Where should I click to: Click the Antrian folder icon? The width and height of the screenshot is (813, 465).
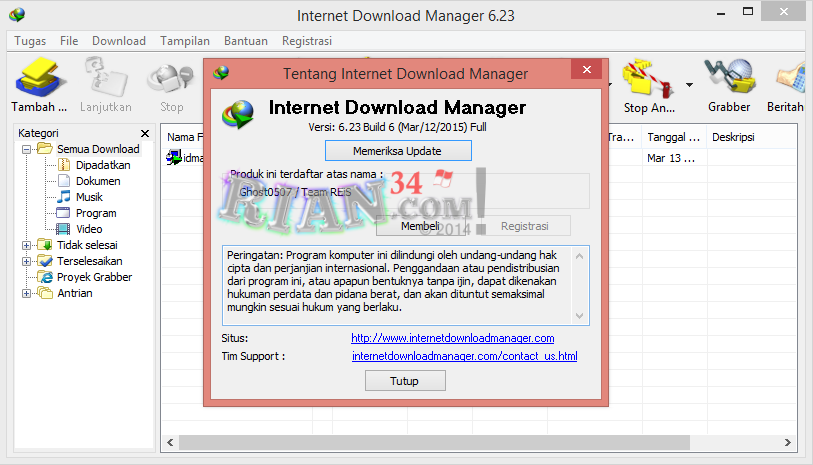click(45, 293)
